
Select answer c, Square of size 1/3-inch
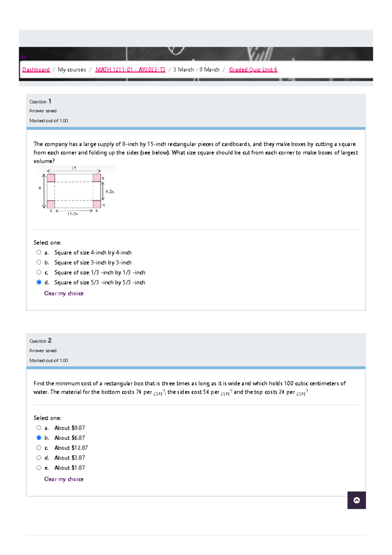39,272
